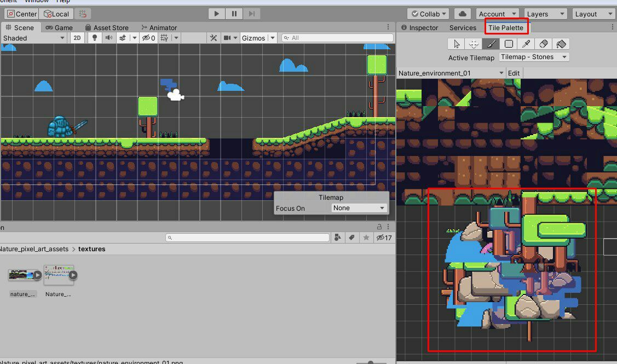
Task: Adjust the Project thumbnail size slider
Action: [x=370, y=362]
